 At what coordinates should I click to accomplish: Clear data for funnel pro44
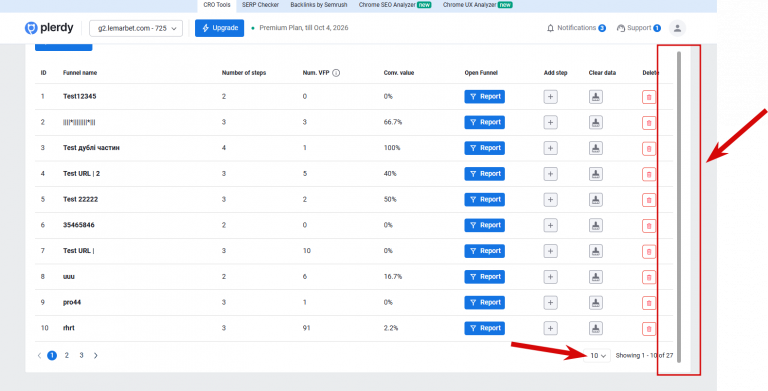tap(596, 303)
